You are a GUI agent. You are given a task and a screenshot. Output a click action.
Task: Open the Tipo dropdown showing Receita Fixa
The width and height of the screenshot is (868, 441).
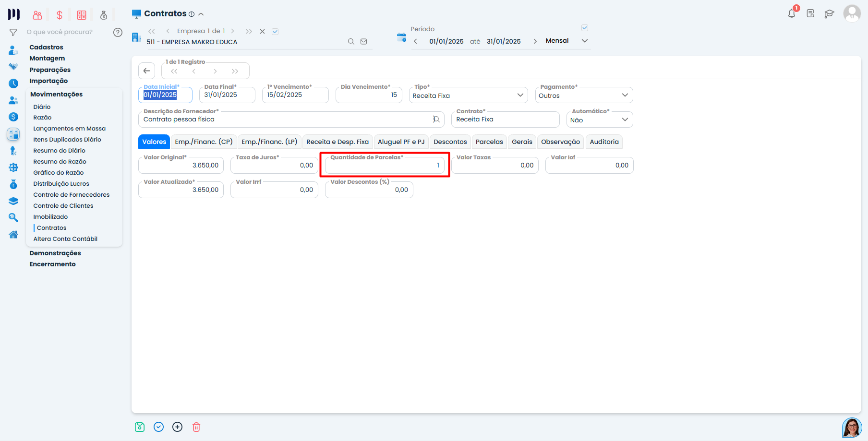[x=468, y=95]
